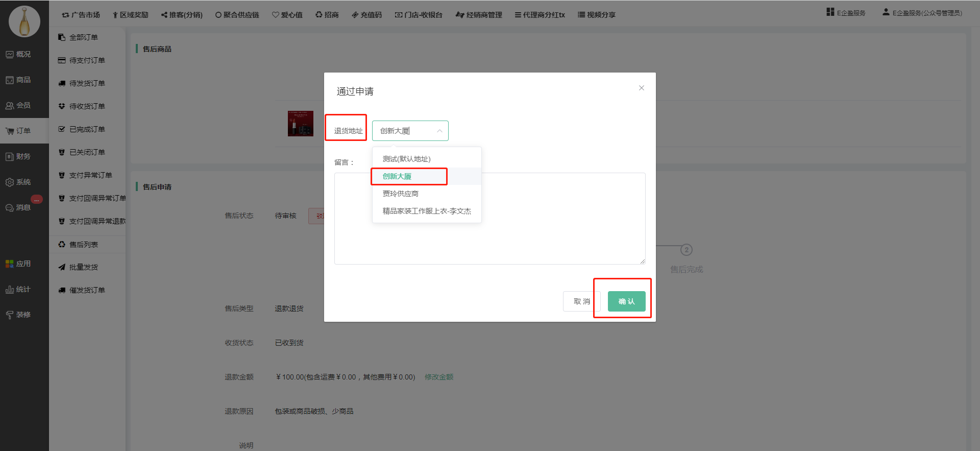Viewport: 980px width, 451px height.
Task: Open the 装修 decoration icon
Action: tap(10, 315)
